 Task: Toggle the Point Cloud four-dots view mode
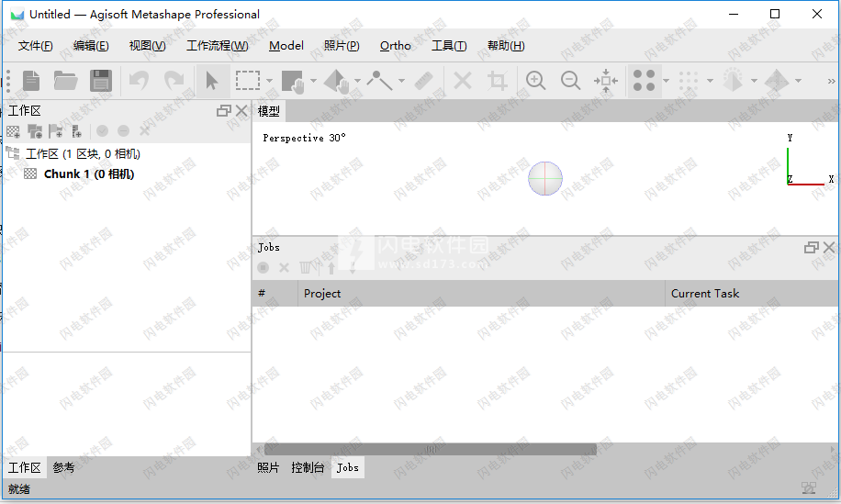[644, 81]
